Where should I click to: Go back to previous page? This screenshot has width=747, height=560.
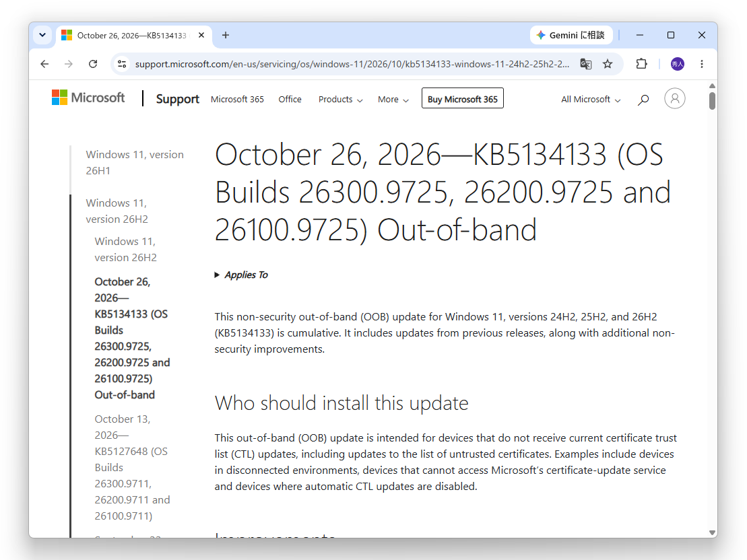pyautogui.click(x=44, y=64)
